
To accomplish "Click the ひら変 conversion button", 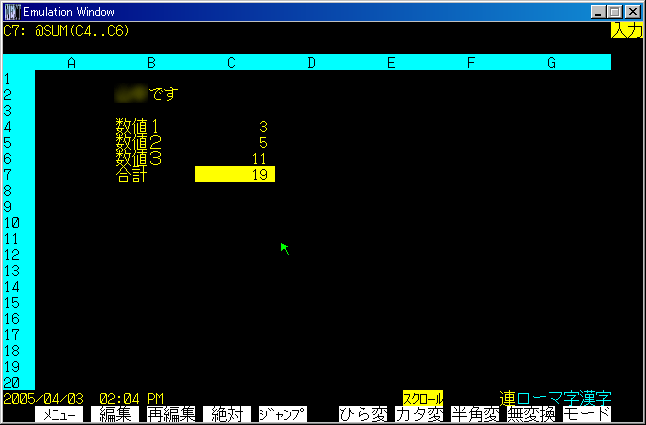I will (x=363, y=414).
